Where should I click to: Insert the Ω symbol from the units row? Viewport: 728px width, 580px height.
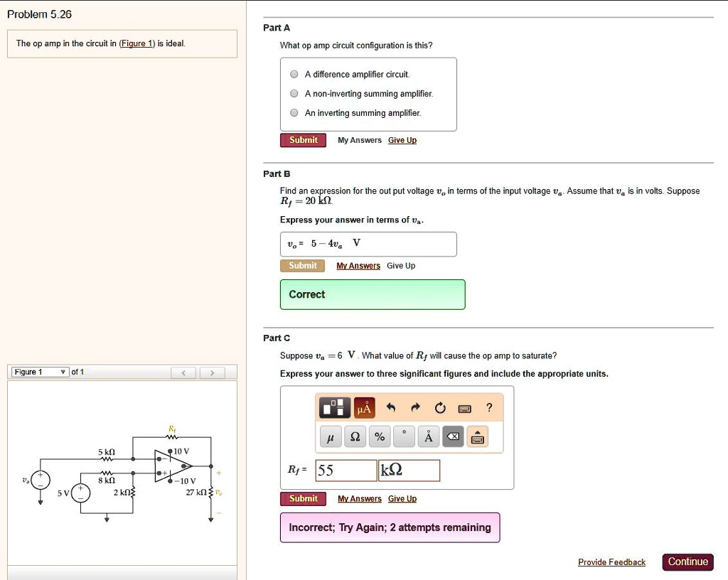pos(355,436)
